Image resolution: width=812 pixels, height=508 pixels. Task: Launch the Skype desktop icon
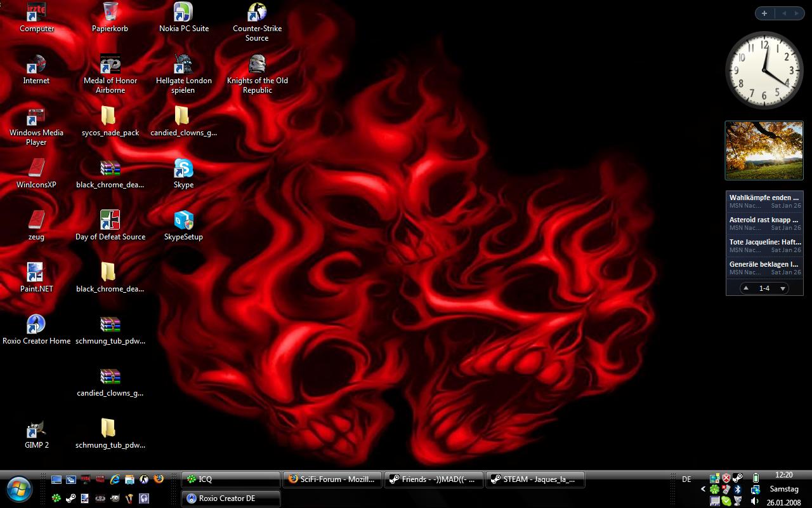click(183, 169)
